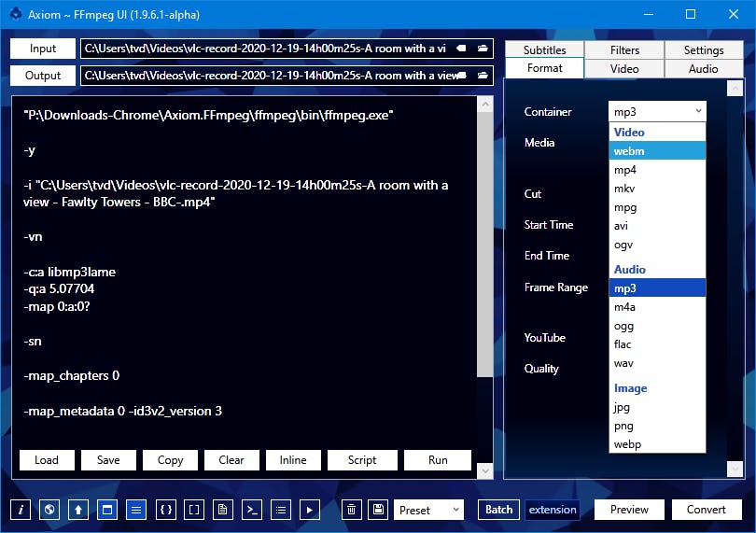Image resolution: width=756 pixels, height=533 pixels.
Task: Delete preset with the trash icon
Action: click(351, 510)
